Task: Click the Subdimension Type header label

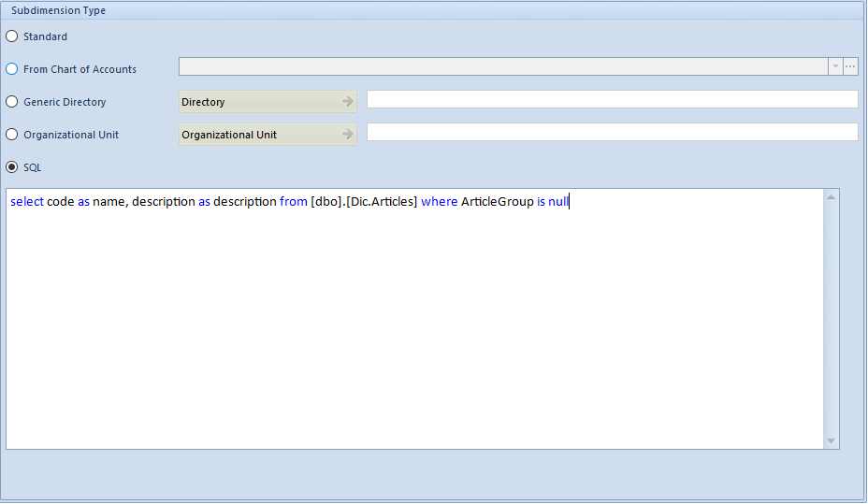Action: tap(58, 10)
